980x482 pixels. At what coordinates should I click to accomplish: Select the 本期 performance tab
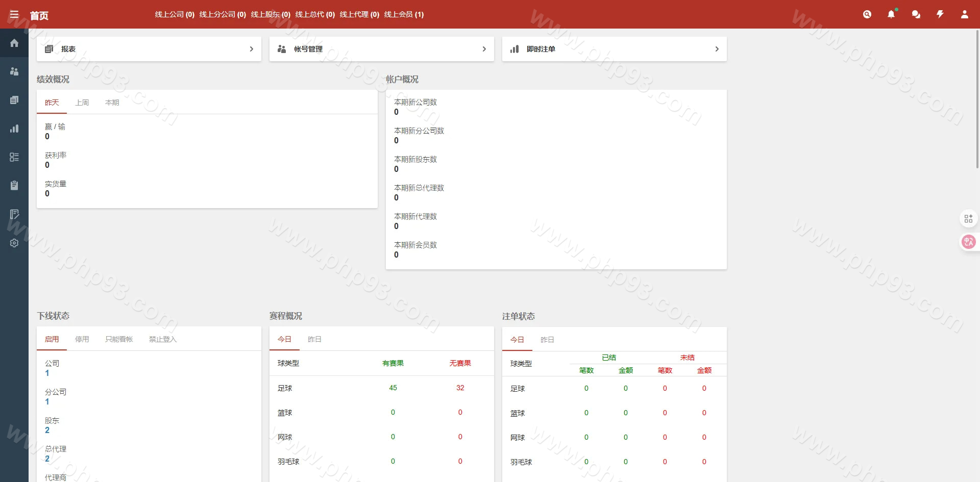[x=112, y=103]
